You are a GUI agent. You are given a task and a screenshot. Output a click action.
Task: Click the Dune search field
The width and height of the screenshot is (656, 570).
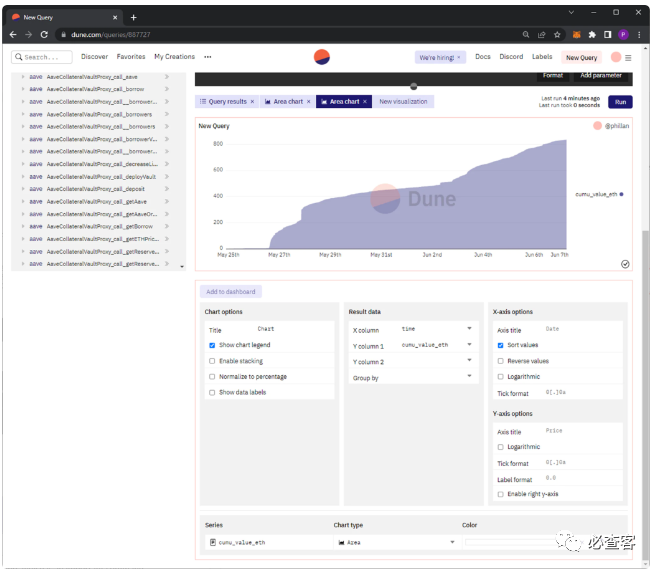coord(42,57)
